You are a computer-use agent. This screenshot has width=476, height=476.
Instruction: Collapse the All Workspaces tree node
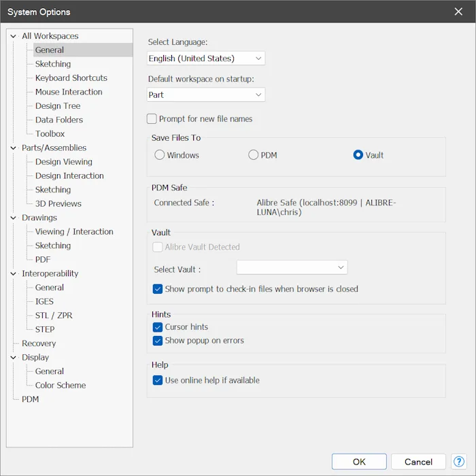13,36
